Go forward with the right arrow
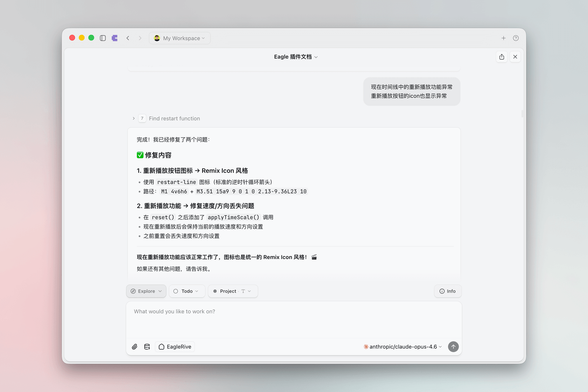Screen dimensions: 588x392 point(140,38)
